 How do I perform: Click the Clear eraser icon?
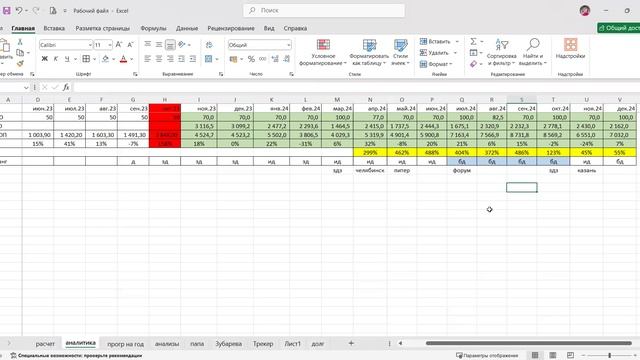tap(473, 64)
